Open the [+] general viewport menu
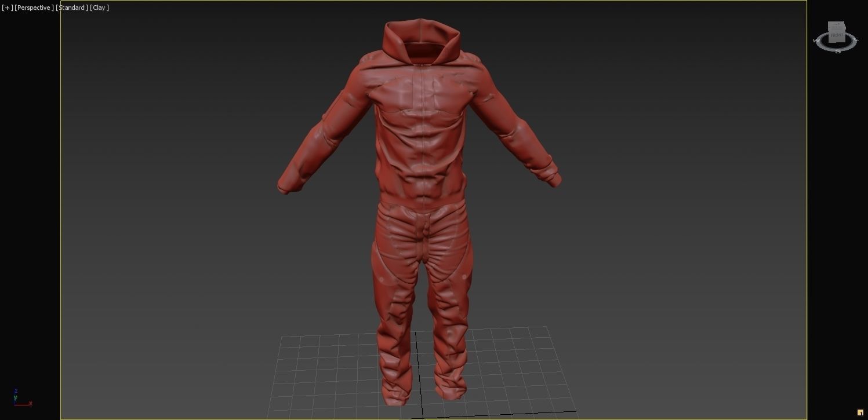 7,8
